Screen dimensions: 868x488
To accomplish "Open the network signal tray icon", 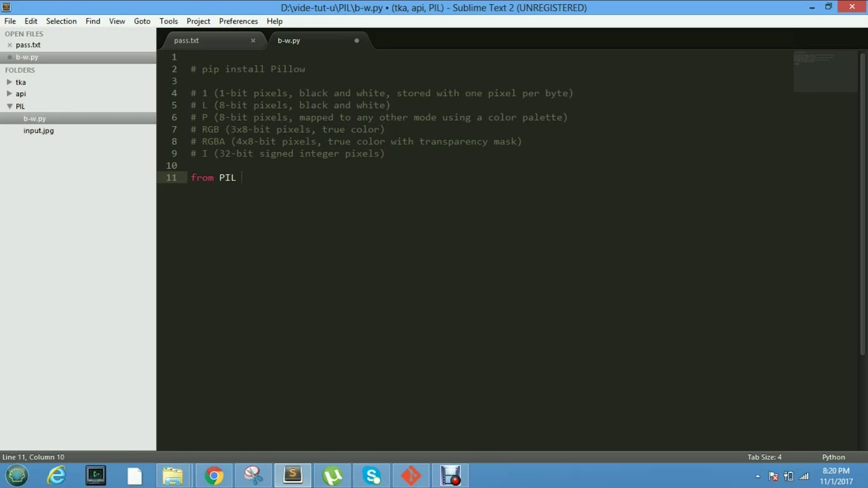I will [x=805, y=476].
